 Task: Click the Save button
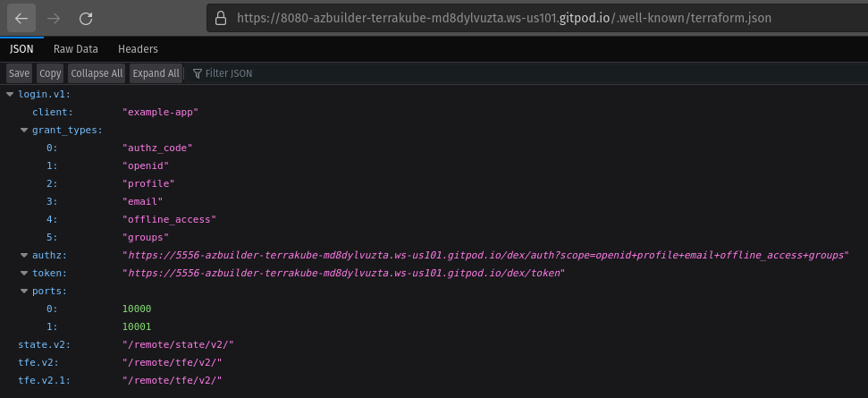point(20,73)
